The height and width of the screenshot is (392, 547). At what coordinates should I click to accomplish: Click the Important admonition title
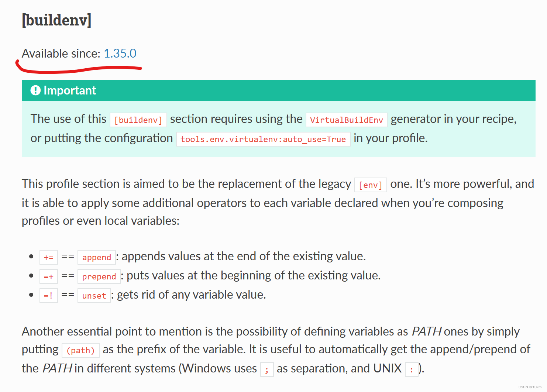click(x=70, y=90)
